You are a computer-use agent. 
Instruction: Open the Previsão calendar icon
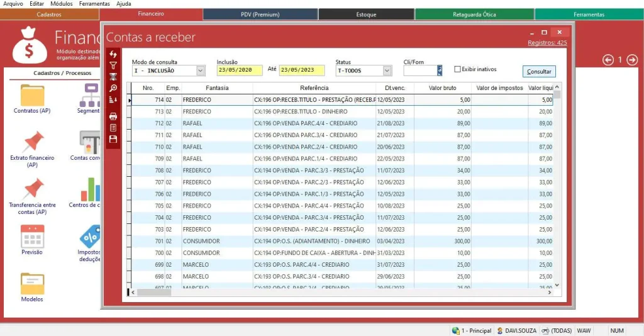tap(32, 236)
